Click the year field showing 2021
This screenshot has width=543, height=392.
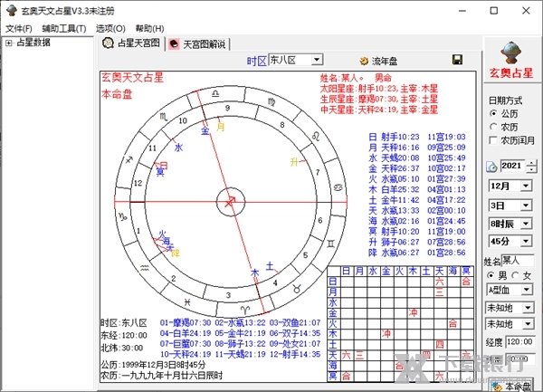click(x=513, y=166)
